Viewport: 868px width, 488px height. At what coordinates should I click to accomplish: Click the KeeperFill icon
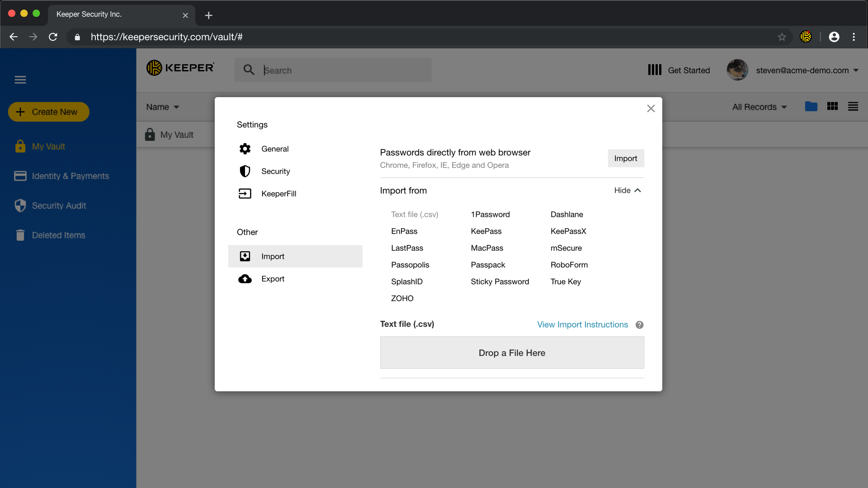click(245, 193)
